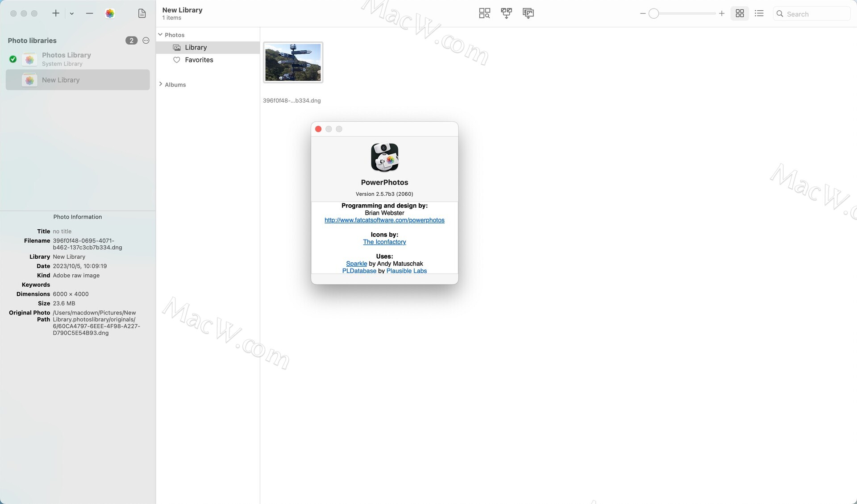Click the Photo Information header
Viewport: 857px width, 504px height.
78,217
